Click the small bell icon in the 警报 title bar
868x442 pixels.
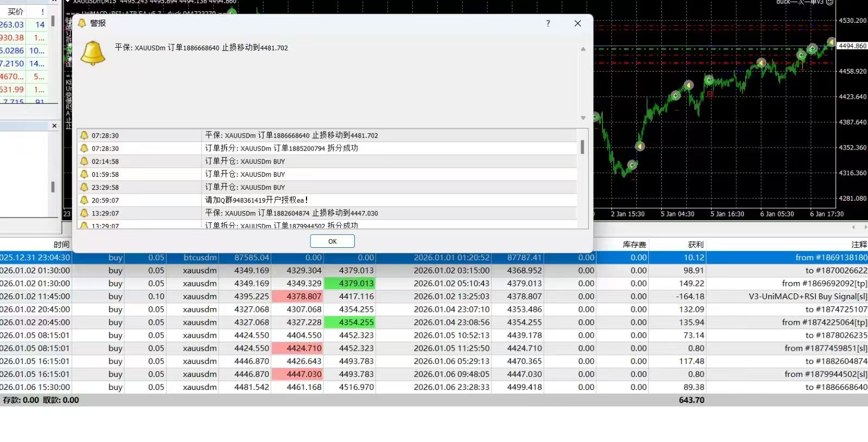[x=82, y=23]
